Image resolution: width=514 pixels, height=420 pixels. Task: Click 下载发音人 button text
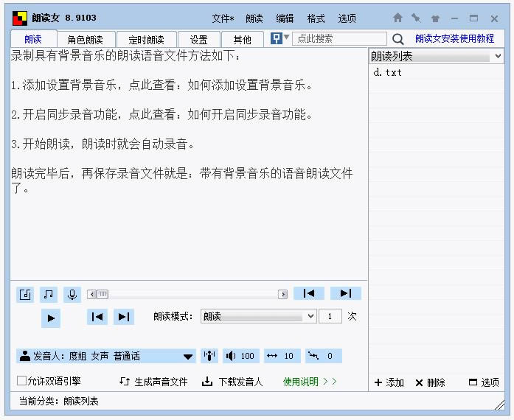[x=240, y=382]
